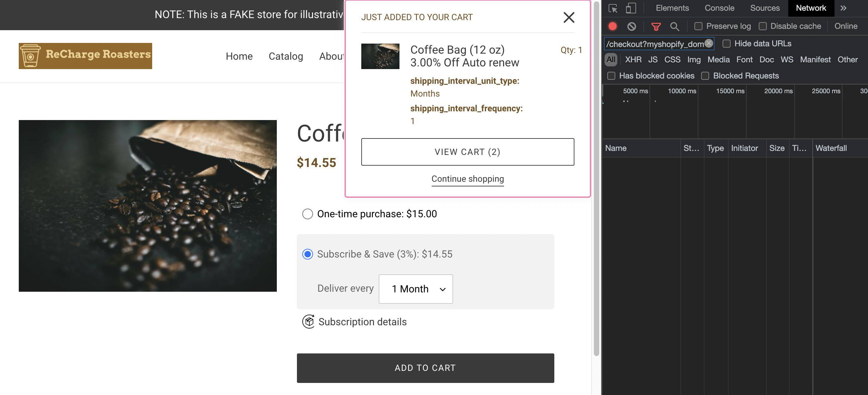Toggle the network filter funnel icon
The width and height of the screenshot is (868, 395).
click(656, 26)
